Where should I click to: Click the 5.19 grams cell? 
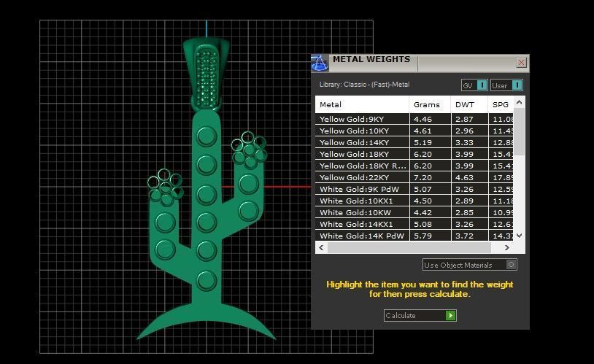pos(431,142)
